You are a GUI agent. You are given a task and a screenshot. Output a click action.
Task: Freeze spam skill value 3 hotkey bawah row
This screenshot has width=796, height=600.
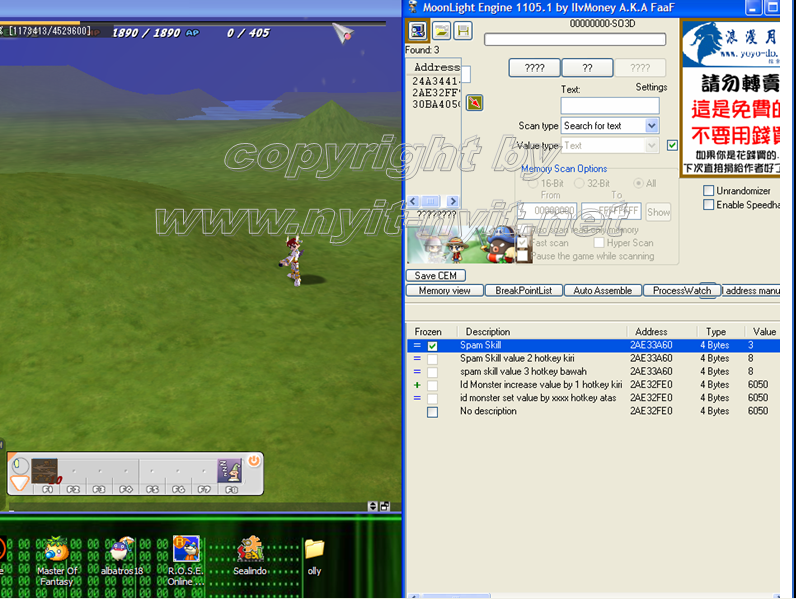coord(433,373)
